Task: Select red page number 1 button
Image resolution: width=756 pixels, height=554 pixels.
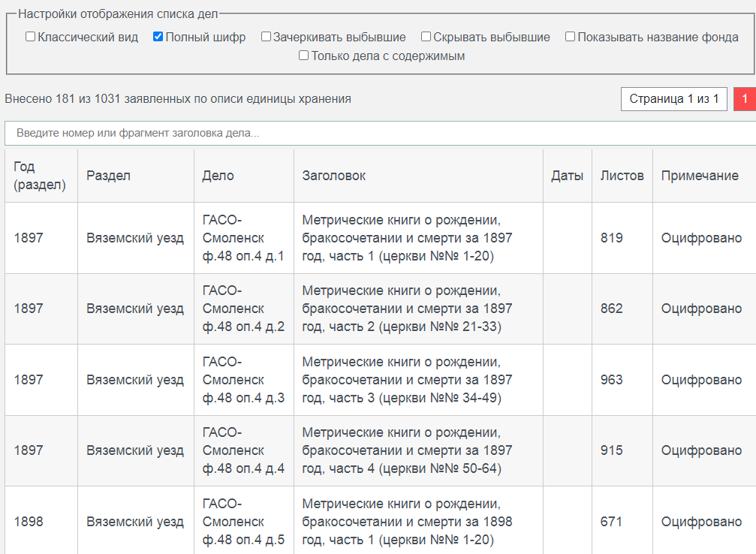Action: pos(745,99)
